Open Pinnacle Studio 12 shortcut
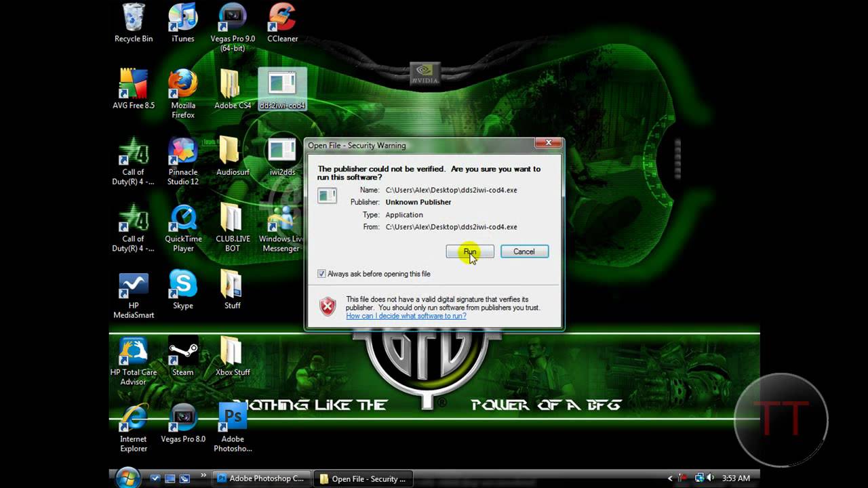 (183, 161)
